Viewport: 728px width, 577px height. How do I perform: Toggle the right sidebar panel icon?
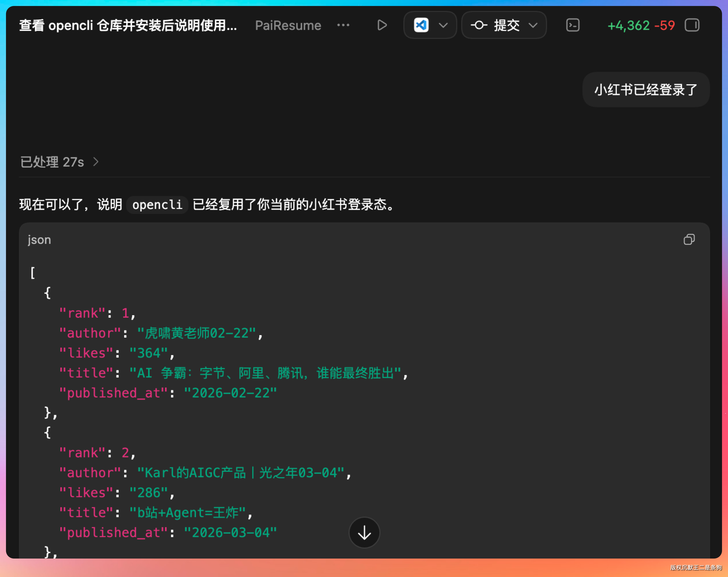[692, 25]
